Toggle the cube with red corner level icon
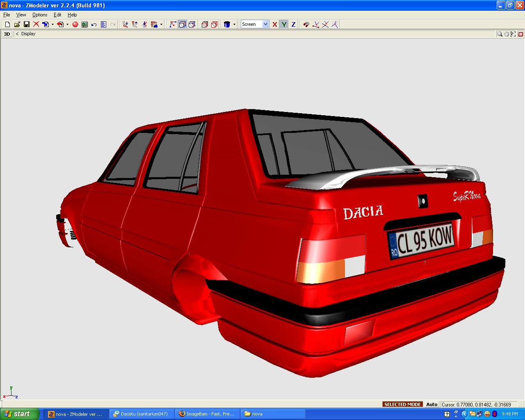The height and width of the screenshot is (420, 525). click(x=192, y=25)
